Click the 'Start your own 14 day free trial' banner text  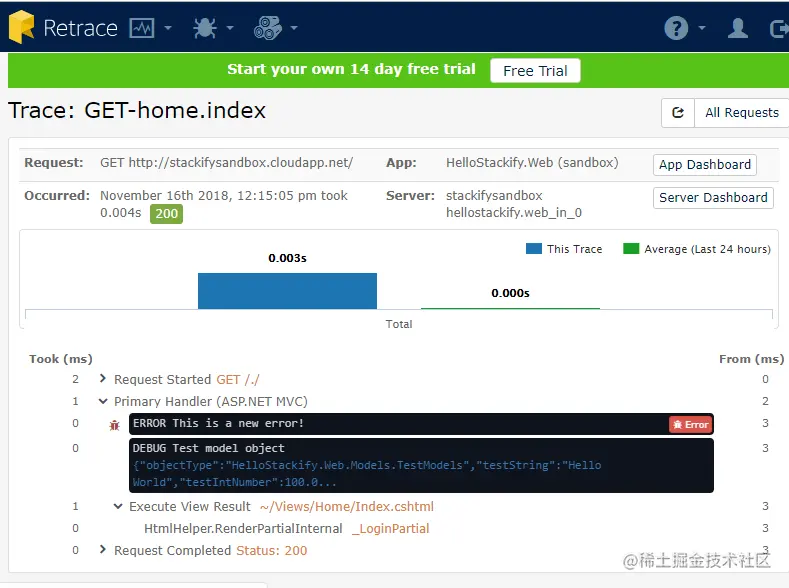click(351, 69)
